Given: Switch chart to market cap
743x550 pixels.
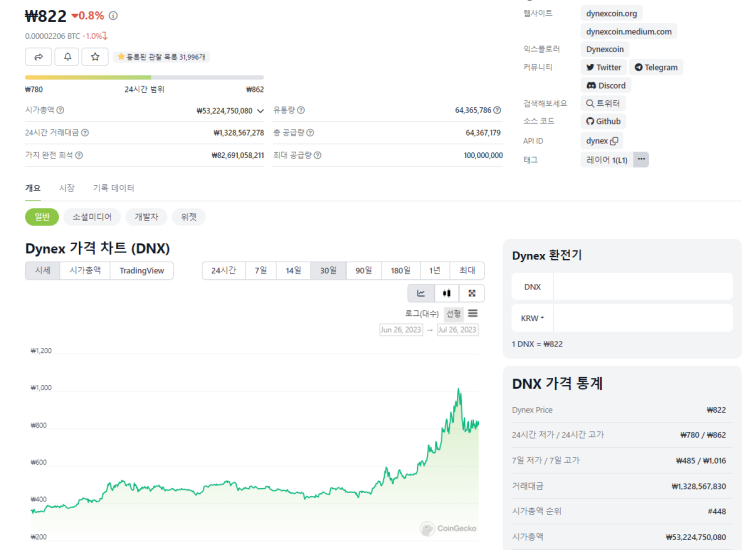Looking at the screenshot, I should coord(85,270).
